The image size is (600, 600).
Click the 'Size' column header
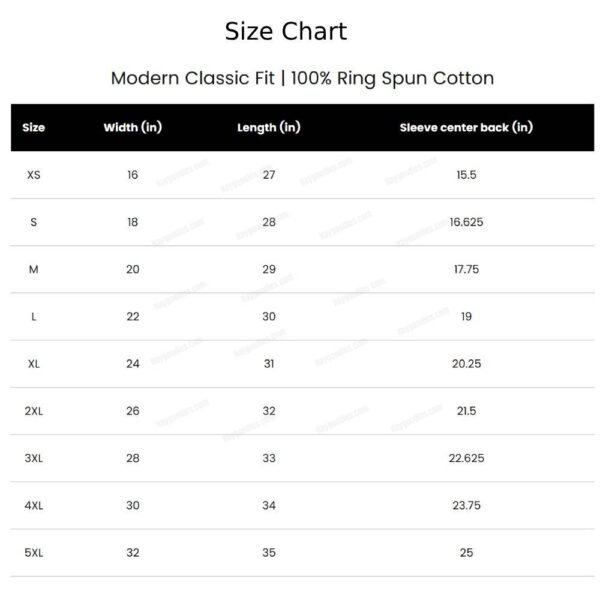(x=34, y=128)
